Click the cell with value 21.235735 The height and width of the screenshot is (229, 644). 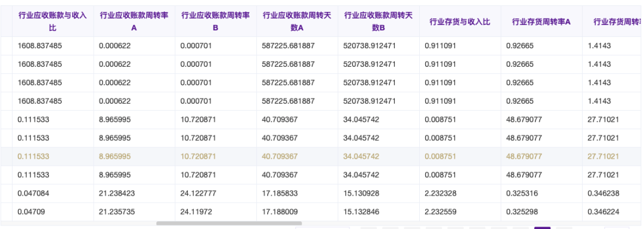click(x=134, y=212)
